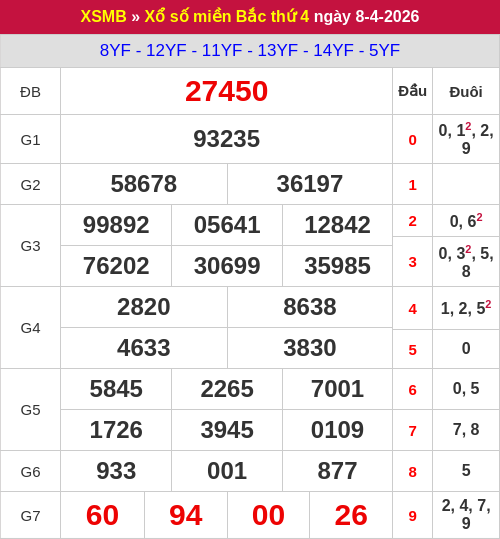The height and width of the screenshot is (539, 500).
Task: Select G2 number 36197
Action: (x=310, y=184)
